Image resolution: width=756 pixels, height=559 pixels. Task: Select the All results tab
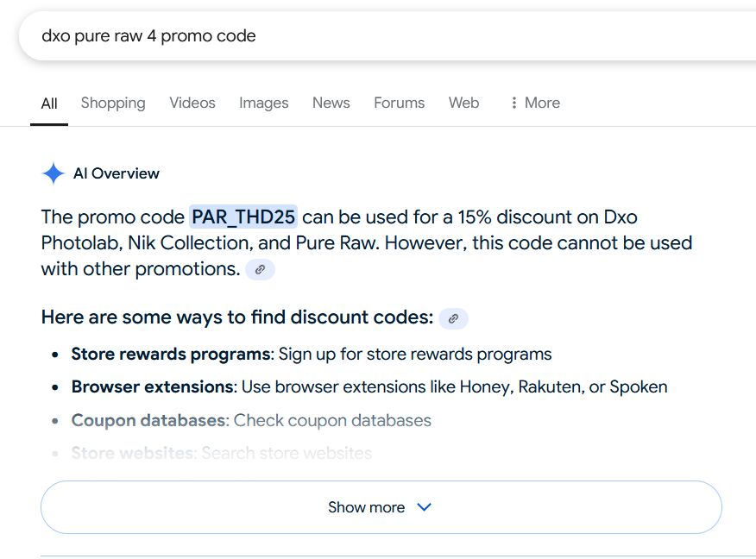click(x=49, y=104)
